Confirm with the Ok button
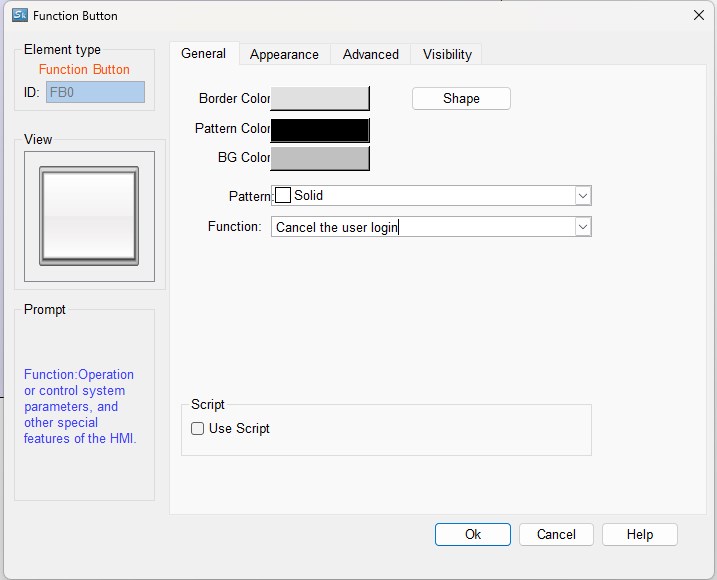The image size is (717, 580). click(x=473, y=534)
